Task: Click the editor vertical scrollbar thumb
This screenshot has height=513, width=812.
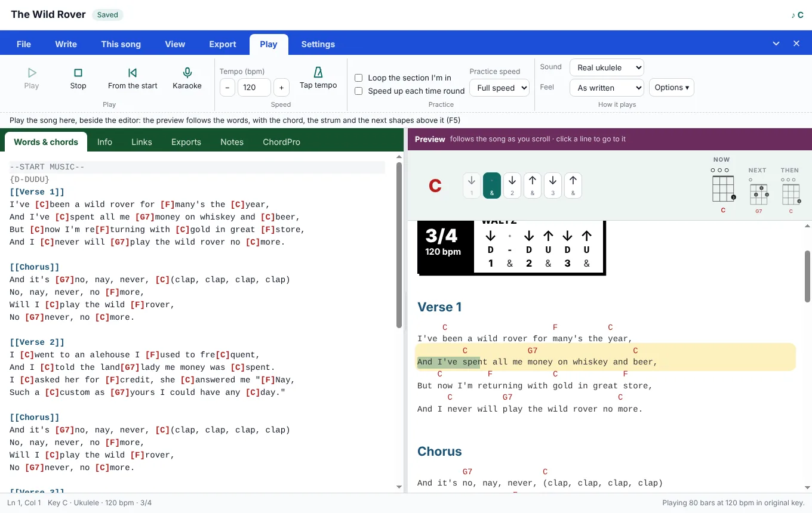Action: [x=399, y=245]
